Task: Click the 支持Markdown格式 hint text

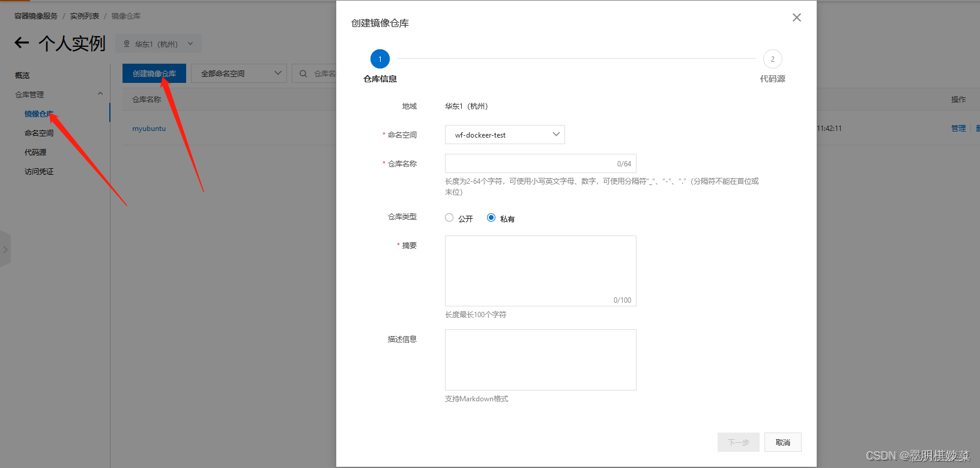Action: pyautogui.click(x=477, y=398)
